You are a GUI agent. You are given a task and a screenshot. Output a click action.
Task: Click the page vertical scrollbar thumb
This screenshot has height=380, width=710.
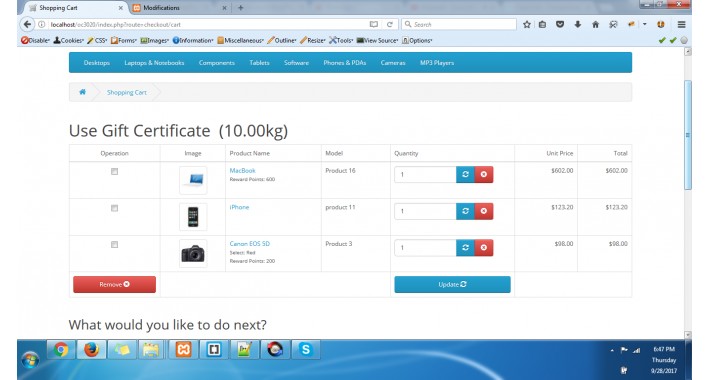[688, 135]
